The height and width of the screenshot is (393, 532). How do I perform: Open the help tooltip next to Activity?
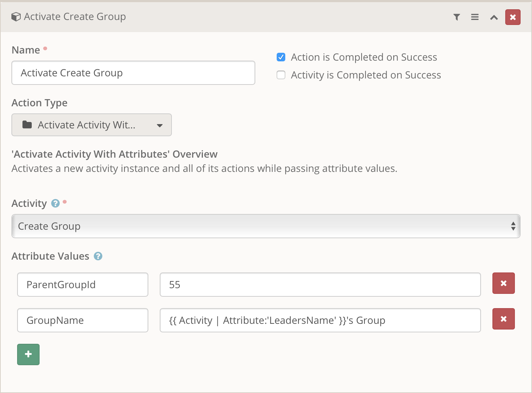[x=55, y=203]
